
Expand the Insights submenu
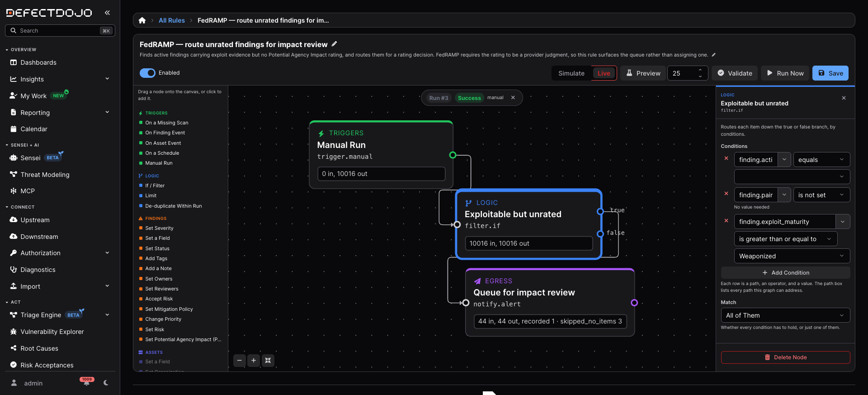107,79
